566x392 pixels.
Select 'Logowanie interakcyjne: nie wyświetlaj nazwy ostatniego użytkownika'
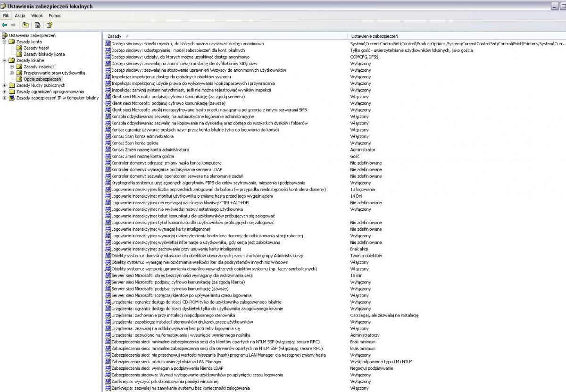(x=177, y=209)
